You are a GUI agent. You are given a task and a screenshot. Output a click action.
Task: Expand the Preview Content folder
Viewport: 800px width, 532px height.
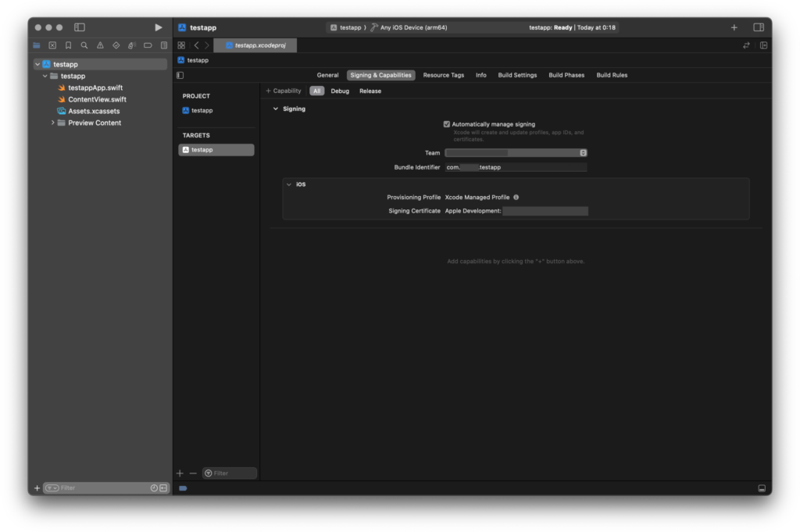point(52,123)
